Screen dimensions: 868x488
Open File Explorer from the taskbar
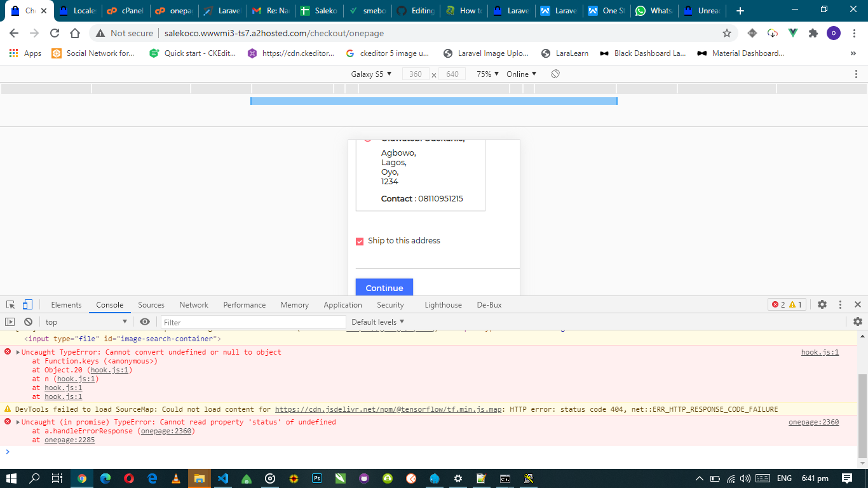199,478
